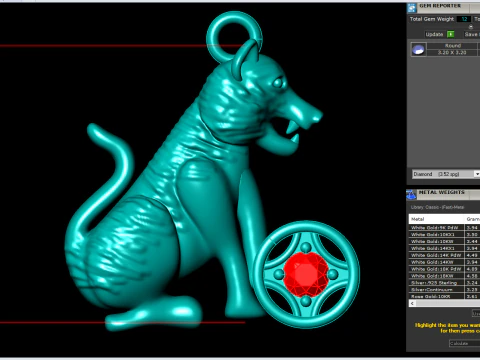
Task: Click the Metal column header
Action: click(437, 219)
